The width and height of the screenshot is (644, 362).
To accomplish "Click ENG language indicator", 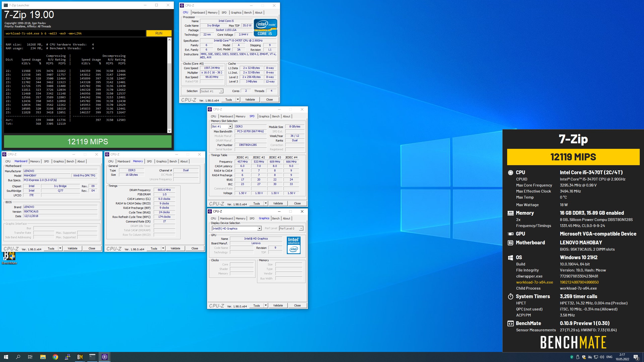I will (x=609, y=357).
